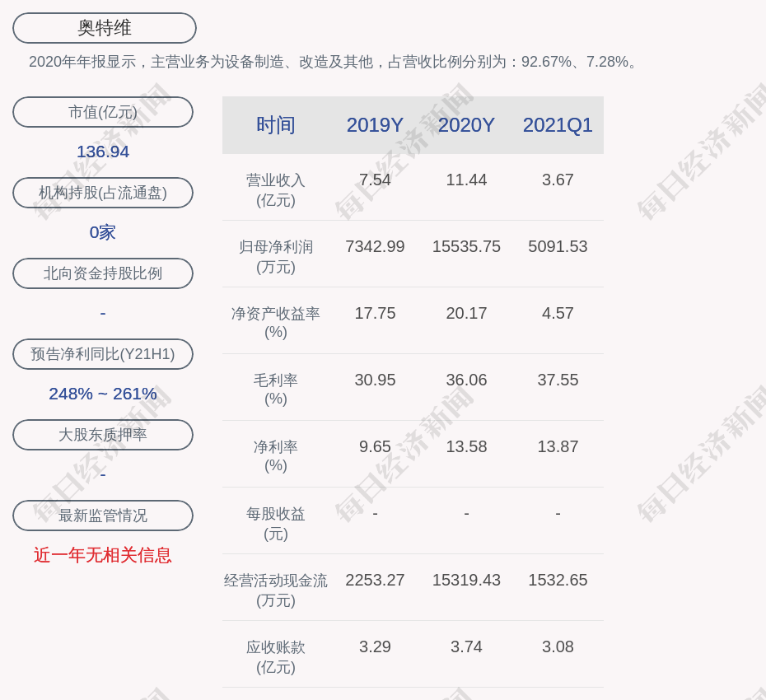Click the red 近一年无相关信息 text
Screen dimensions: 766x700
103,555
